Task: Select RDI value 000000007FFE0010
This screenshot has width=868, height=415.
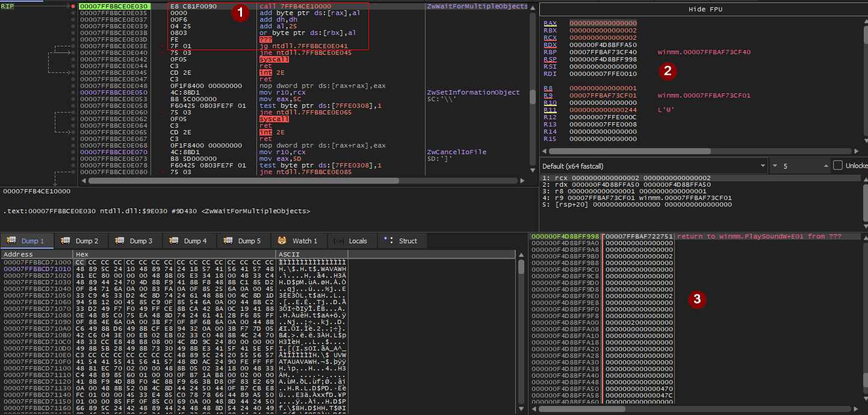Action: tap(603, 73)
